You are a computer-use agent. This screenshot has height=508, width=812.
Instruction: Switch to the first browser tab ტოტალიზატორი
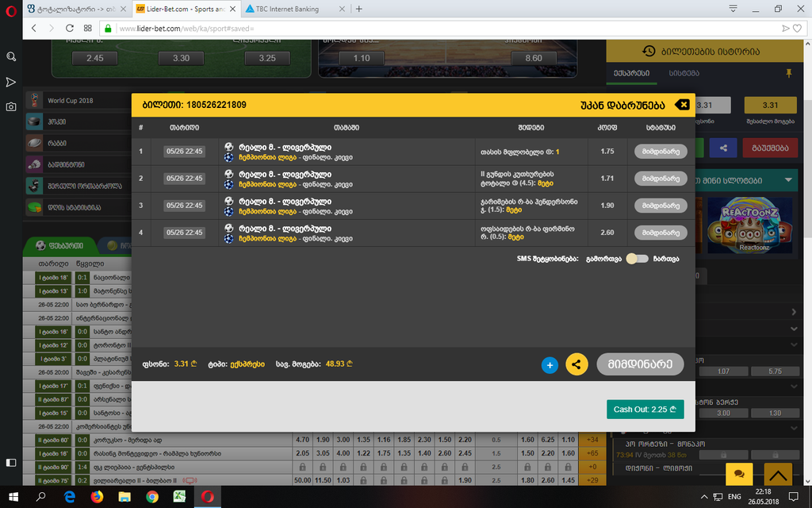[x=77, y=9]
